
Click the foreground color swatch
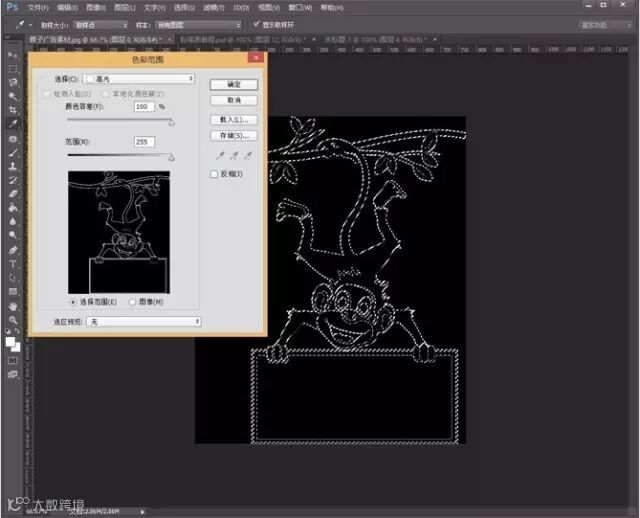point(11,342)
